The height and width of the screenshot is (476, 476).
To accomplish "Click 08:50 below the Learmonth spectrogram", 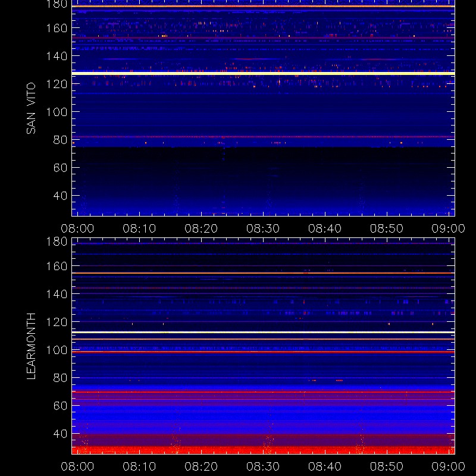I will pyautogui.click(x=387, y=466).
